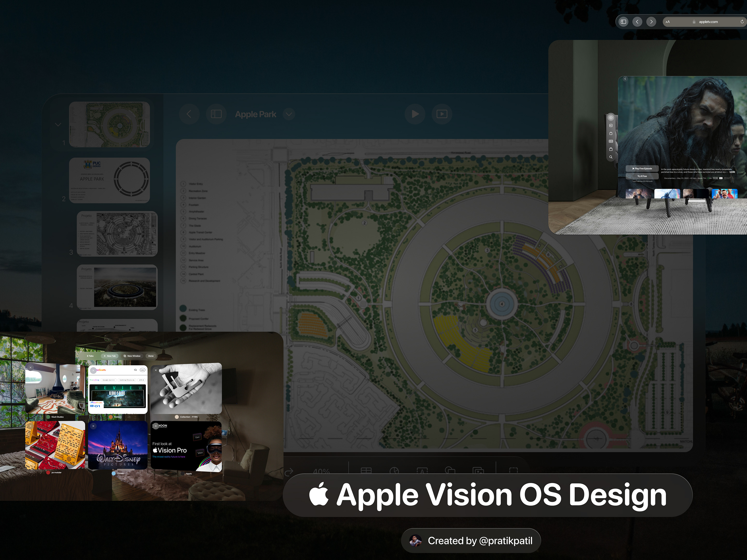This screenshot has width=747, height=560.
Task: Expand the dropdown chevron beside Apple Park
Action: 289,114
